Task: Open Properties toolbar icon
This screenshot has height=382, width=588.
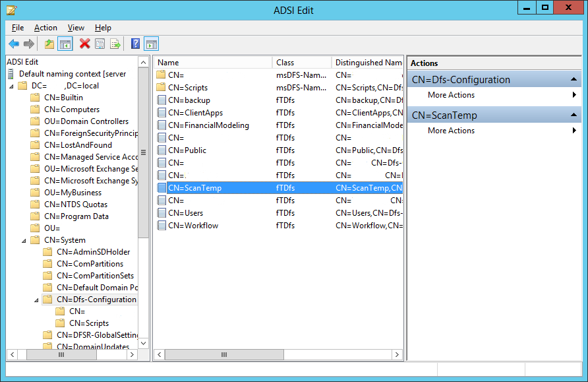Action: [100, 44]
